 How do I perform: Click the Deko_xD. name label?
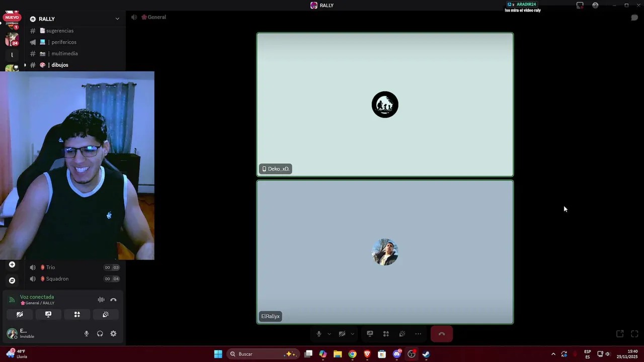click(275, 169)
